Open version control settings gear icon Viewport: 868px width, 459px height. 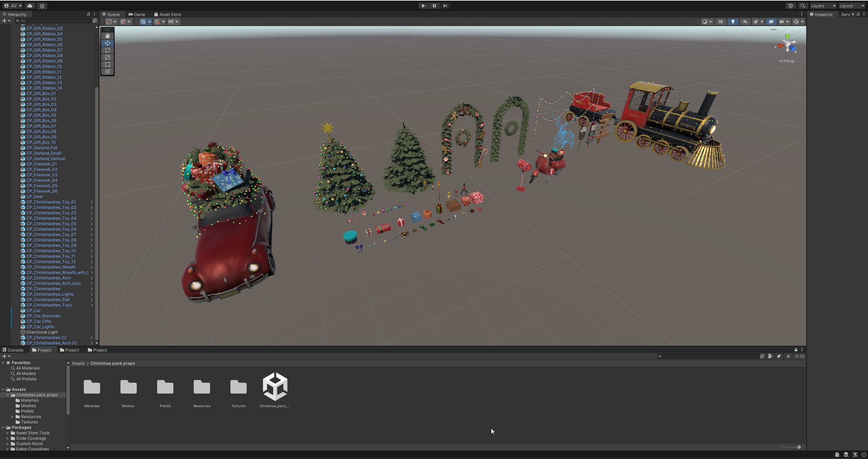42,6
